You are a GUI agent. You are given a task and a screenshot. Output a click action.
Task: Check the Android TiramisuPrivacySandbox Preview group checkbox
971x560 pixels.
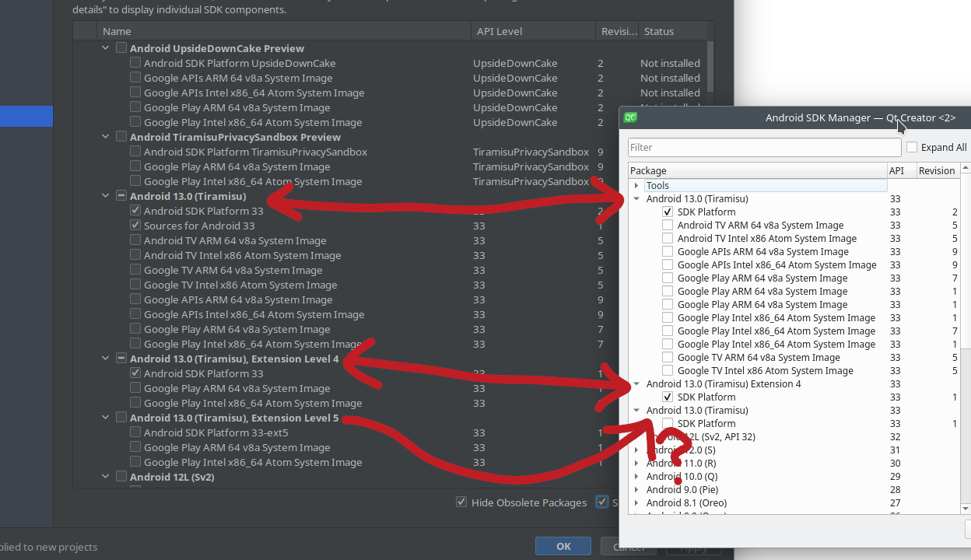pyautogui.click(x=121, y=137)
